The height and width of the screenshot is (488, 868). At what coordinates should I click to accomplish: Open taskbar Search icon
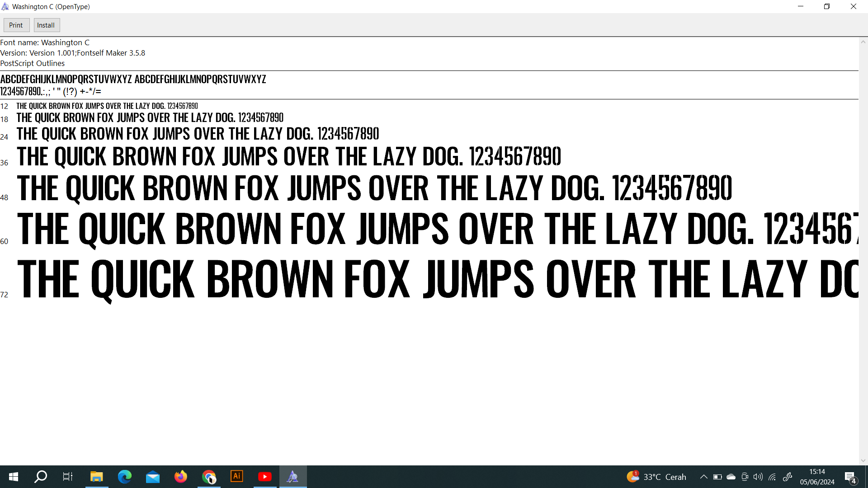tap(41, 477)
